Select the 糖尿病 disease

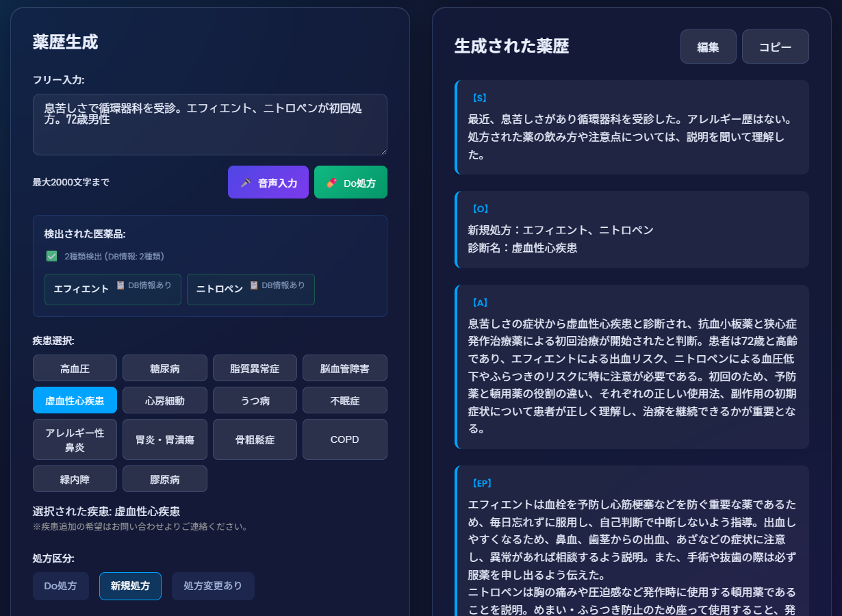(x=164, y=368)
